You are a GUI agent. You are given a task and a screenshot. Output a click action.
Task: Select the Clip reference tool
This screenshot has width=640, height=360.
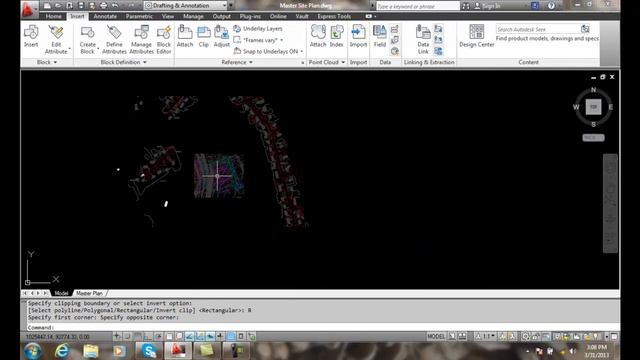[x=204, y=37]
